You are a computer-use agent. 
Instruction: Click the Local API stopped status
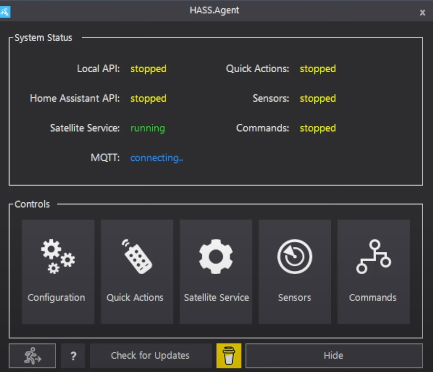148,69
